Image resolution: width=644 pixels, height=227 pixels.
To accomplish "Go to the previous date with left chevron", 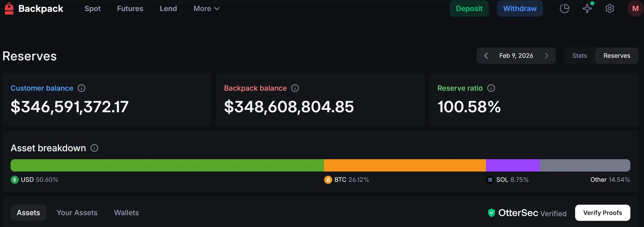I will click(486, 55).
